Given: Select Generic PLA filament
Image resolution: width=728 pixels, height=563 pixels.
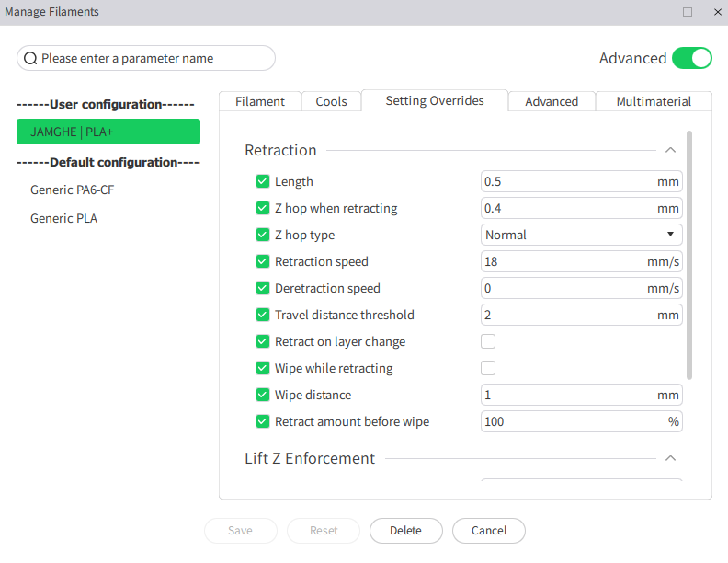Looking at the screenshot, I should coord(63,218).
